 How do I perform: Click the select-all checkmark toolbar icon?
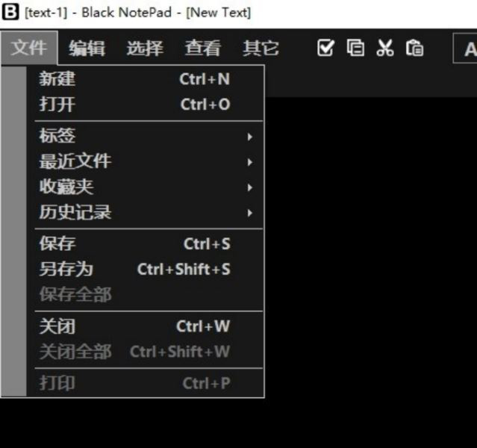pyautogui.click(x=325, y=48)
